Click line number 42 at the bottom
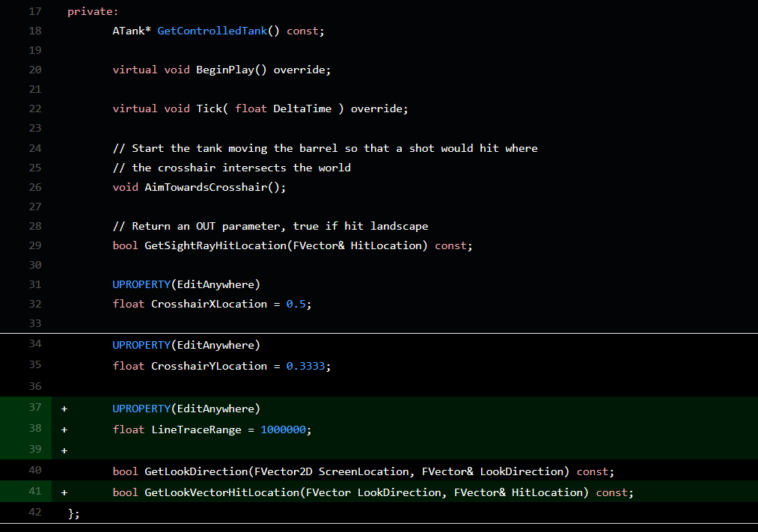The height and width of the screenshot is (532, 758). (34, 513)
